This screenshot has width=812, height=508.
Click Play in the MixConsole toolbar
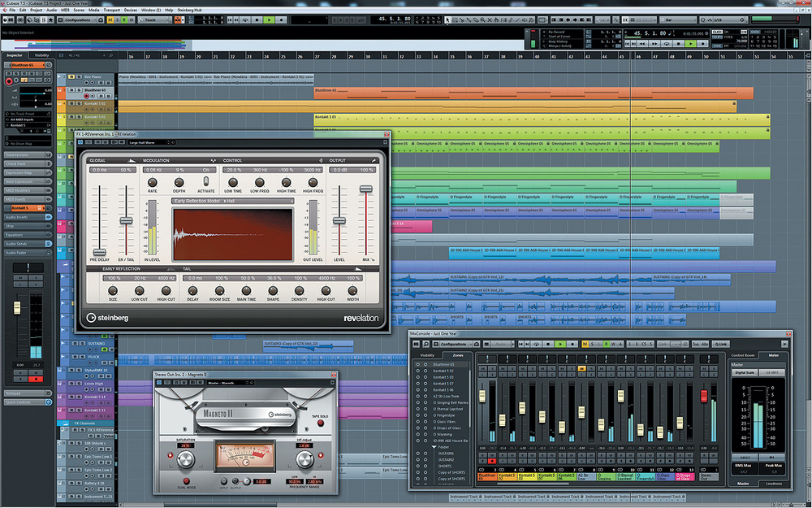coord(559,344)
